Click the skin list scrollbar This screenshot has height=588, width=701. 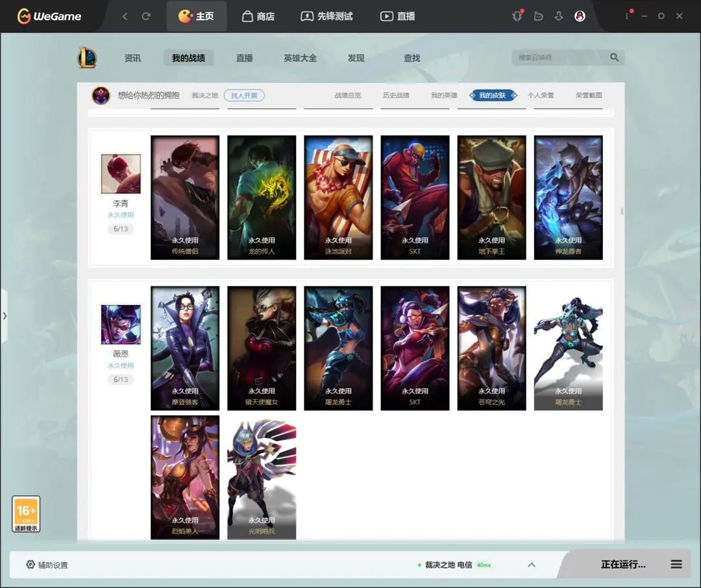621,211
